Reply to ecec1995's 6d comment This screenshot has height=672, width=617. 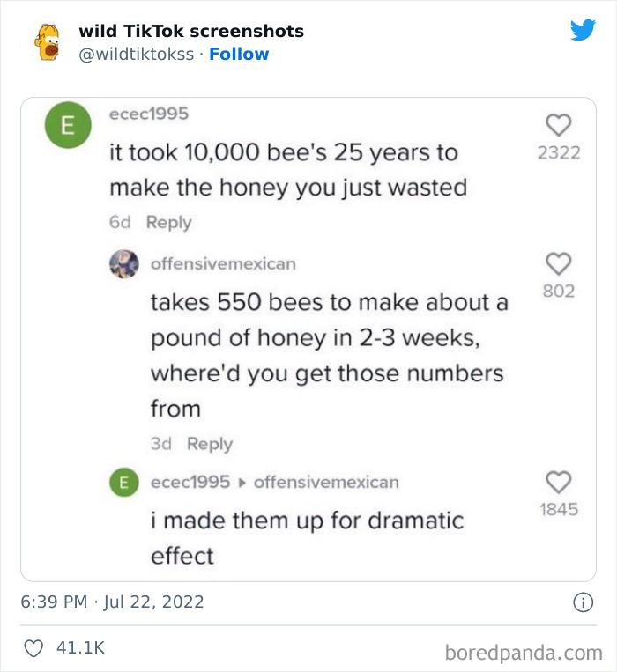168,223
